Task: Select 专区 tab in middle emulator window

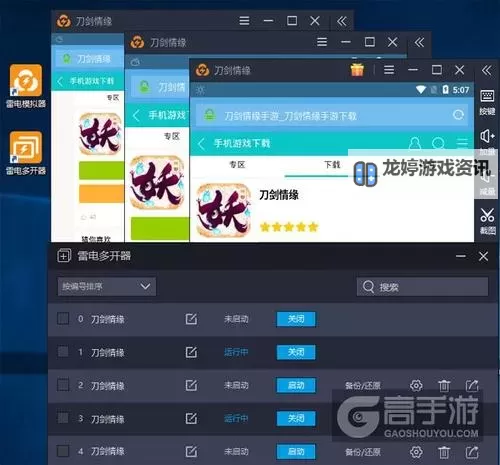Action: pos(172,136)
